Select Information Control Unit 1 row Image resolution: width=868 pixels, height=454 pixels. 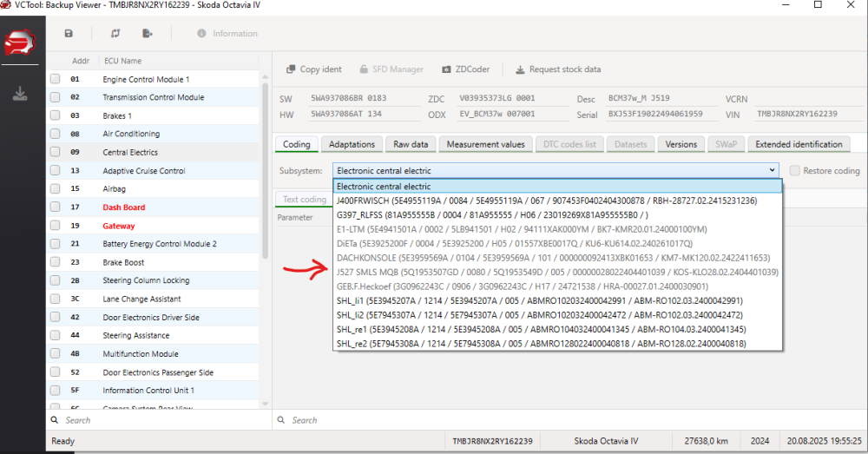[x=153, y=391]
